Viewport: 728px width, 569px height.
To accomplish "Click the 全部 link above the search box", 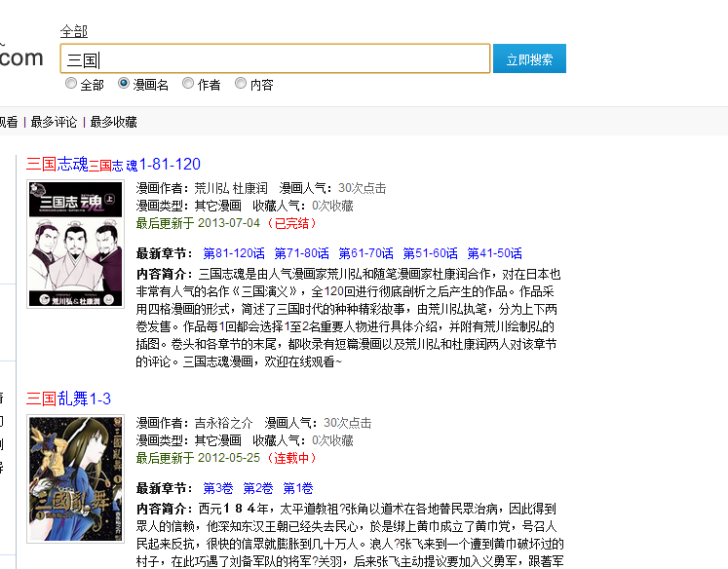I will (74, 31).
